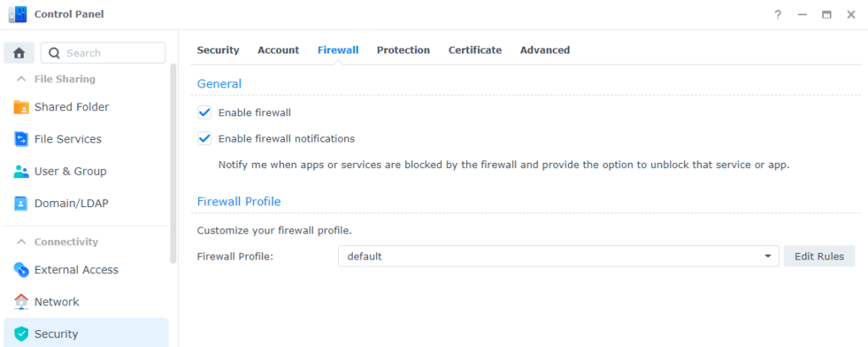The width and height of the screenshot is (868, 347).
Task: Click the Help question mark icon
Action: 777,15
